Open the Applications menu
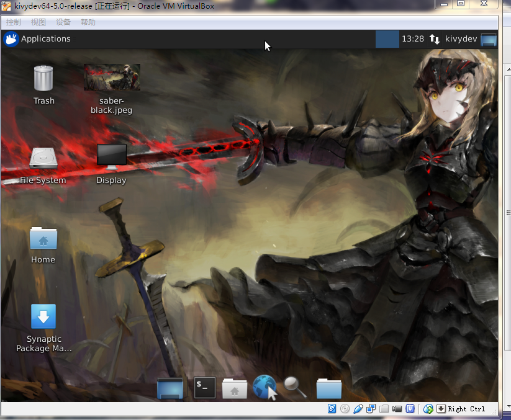Viewport: 511px width, 420px height. 37,39
